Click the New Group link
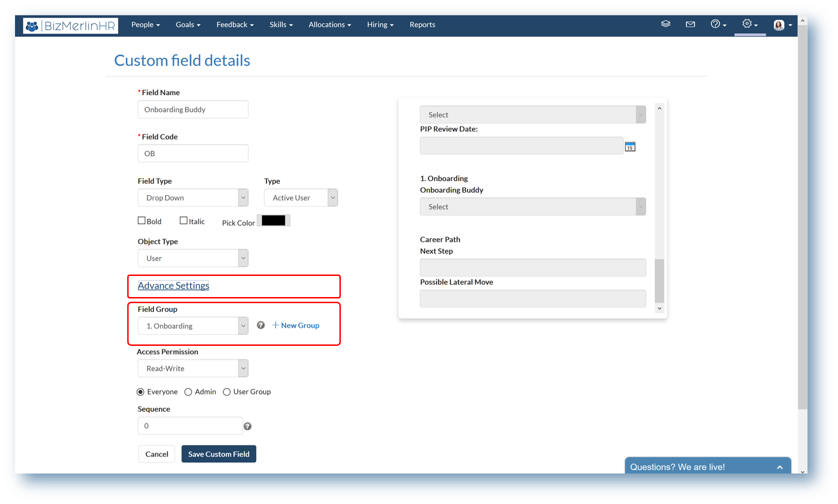The width and height of the screenshot is (838, 504). 295,325
